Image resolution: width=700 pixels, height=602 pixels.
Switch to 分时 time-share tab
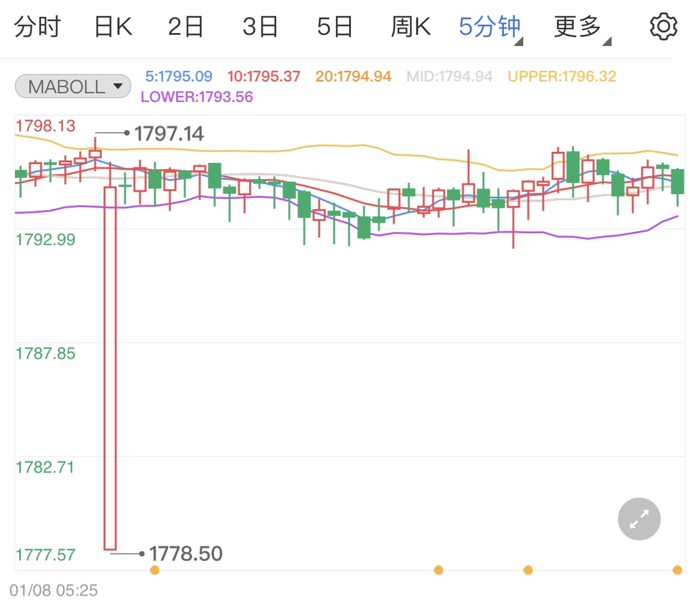click(x=37, y=26)
